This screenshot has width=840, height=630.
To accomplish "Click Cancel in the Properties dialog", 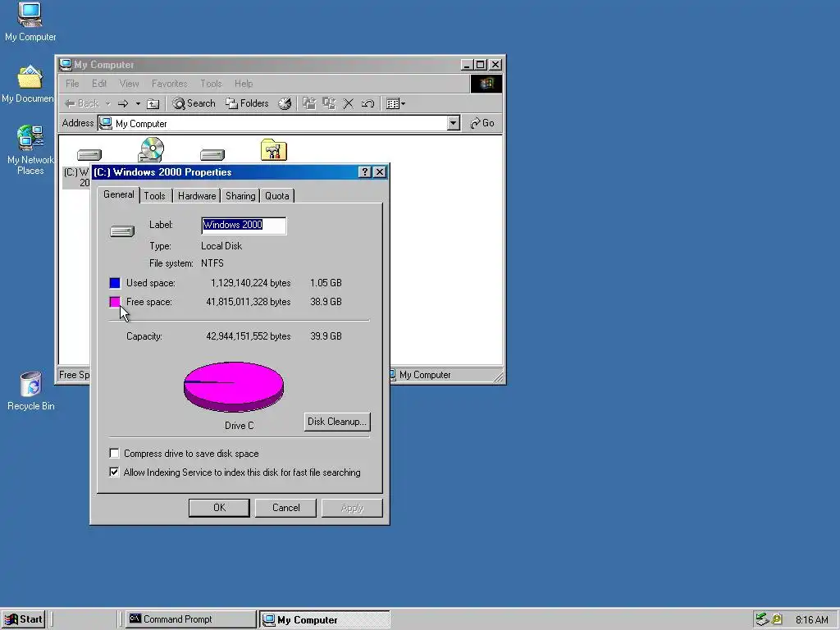I will (285, 508).
